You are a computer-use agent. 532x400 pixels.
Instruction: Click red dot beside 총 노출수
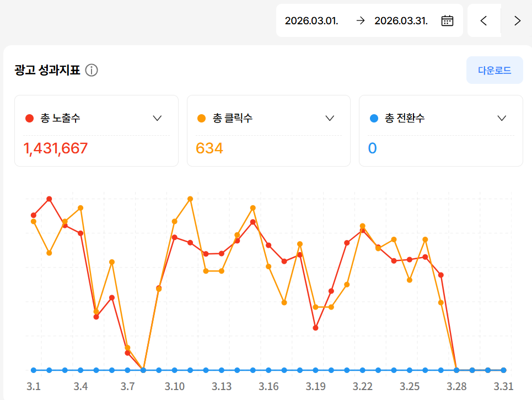click(x=30, y=118)
